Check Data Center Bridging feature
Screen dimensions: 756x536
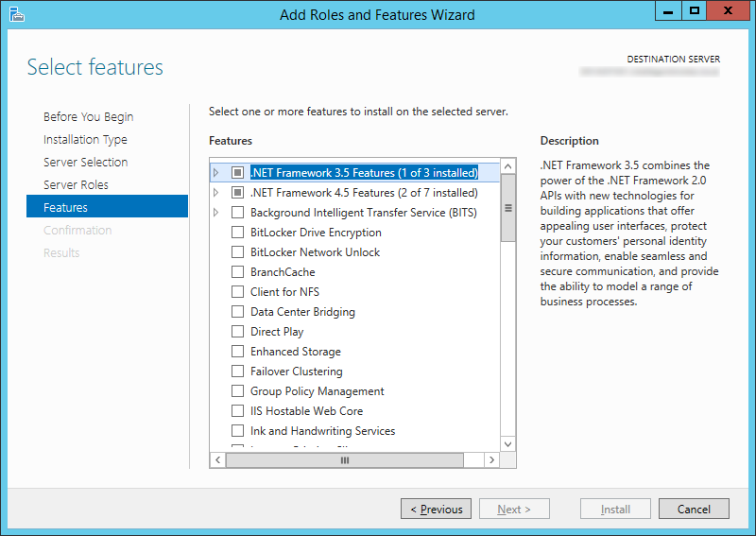pos(237,311)
